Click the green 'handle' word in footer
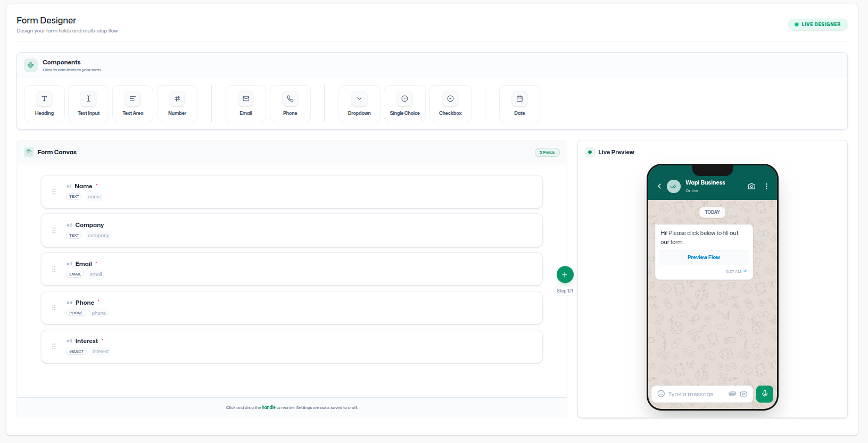Viewport: 868px width, 443px height. click(269, 407)
